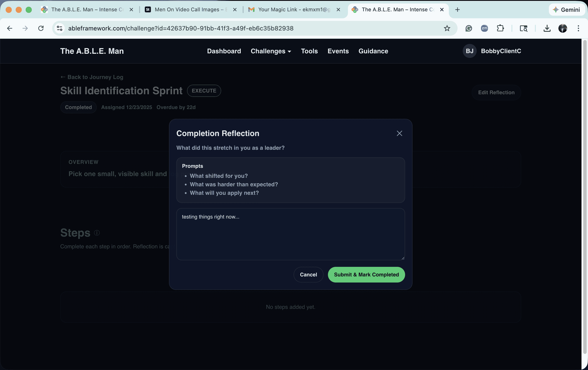Open the Chrome three-dot menu
Image resolution: width=588 pixels, height=370 pixels.
click(x=578, y=28)
